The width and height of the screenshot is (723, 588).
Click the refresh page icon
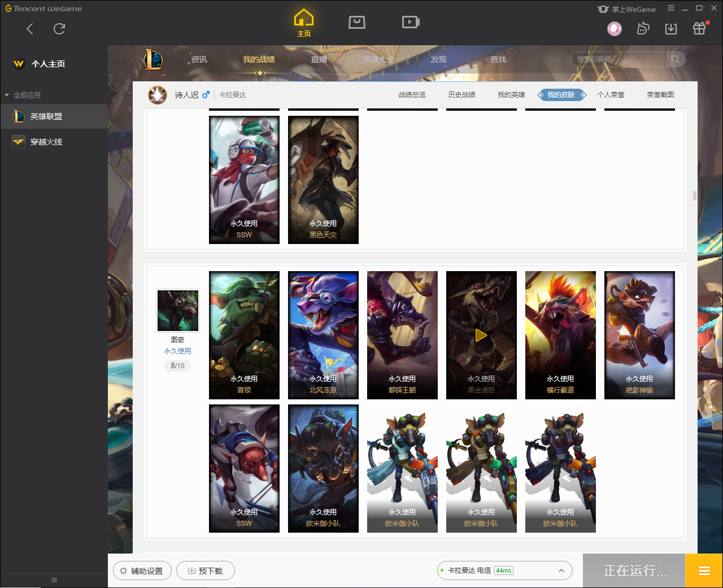coord(59,29)
